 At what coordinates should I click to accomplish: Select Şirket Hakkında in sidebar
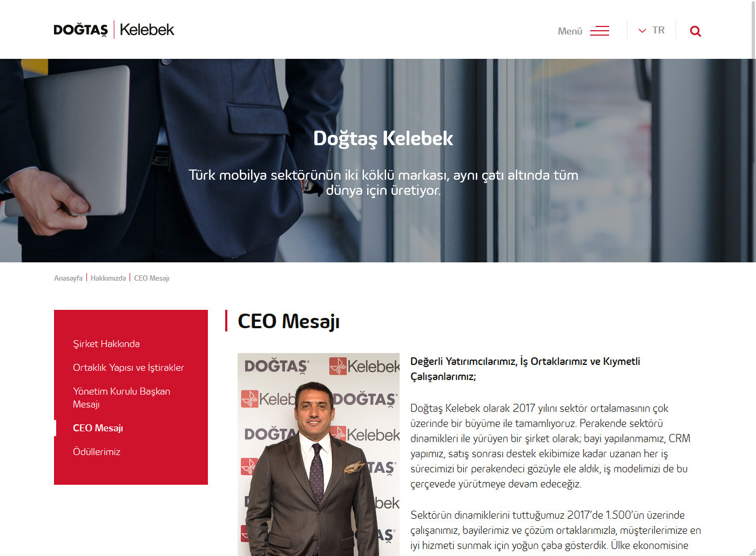click(x=106, y=344)
